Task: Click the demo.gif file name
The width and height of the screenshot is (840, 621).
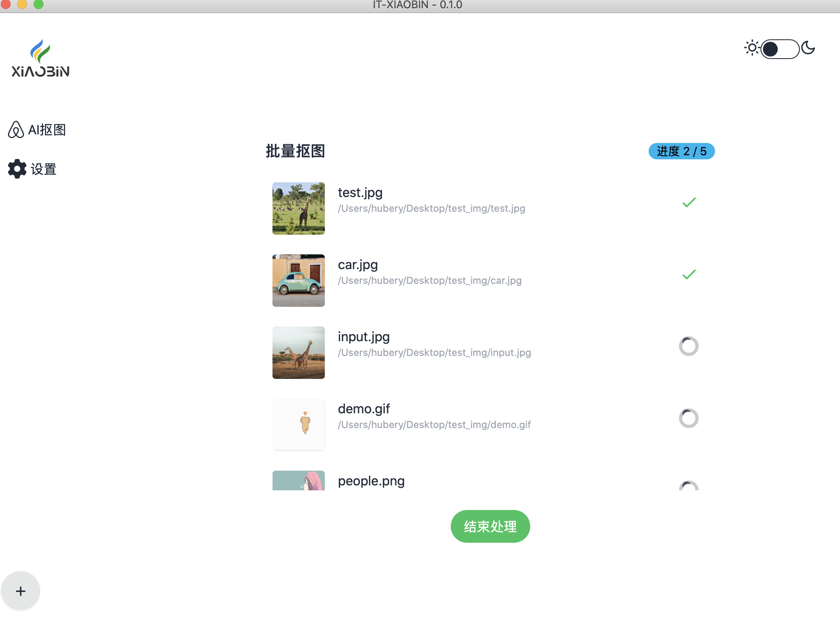Action: [364, 409]
